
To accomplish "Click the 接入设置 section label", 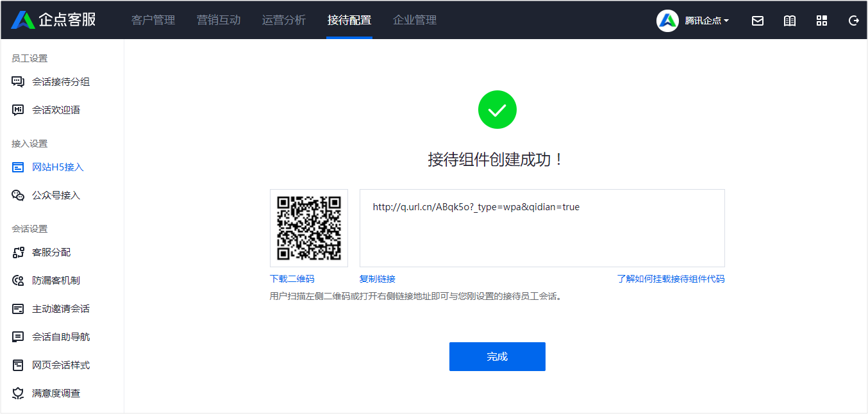I will coord(29,144).
